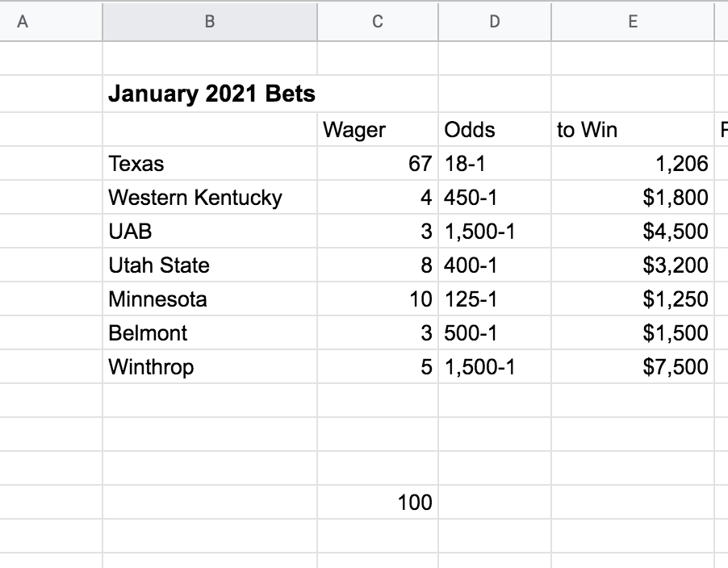Click the 'to Win' header cell
The width and height of the screenshot is (728, 568).
[633, 130]
